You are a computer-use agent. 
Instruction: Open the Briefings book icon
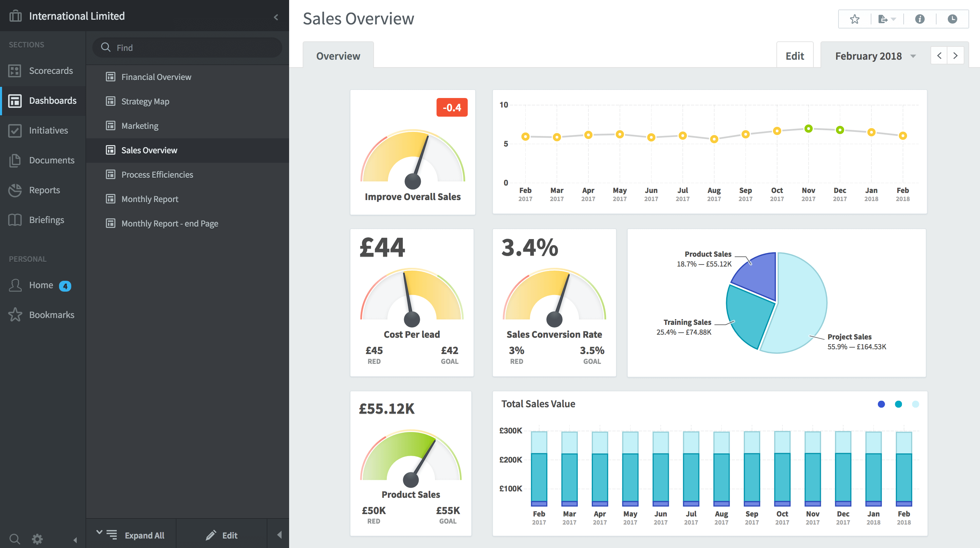tap(15, 220)
